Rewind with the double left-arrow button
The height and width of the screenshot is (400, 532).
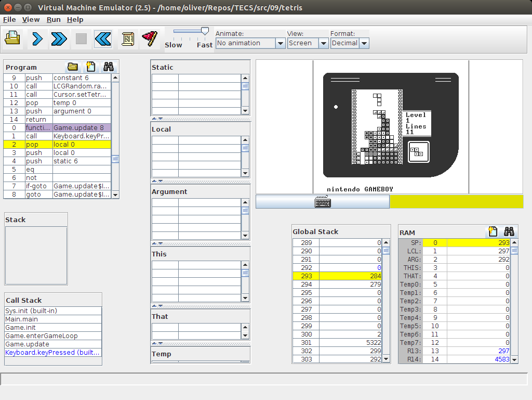coord(103,38)
